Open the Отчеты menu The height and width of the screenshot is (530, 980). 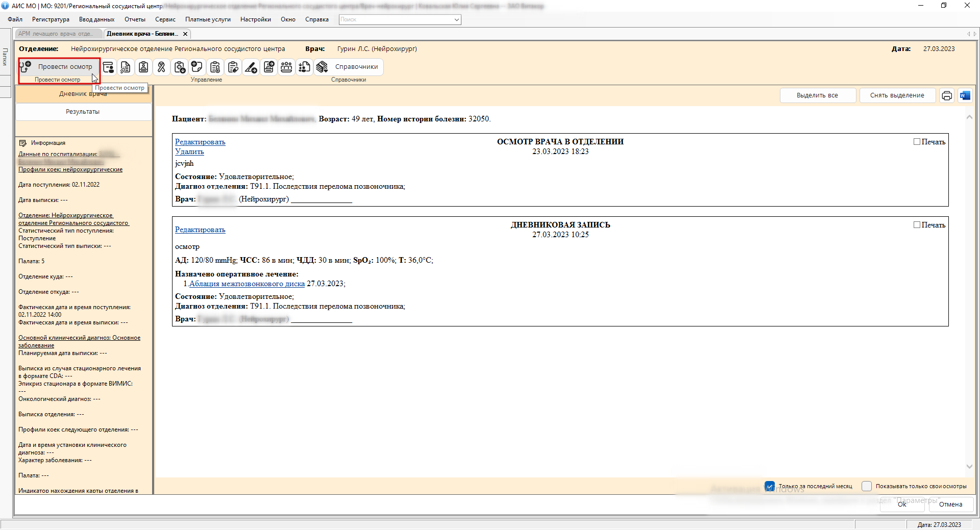coord(135,19)
